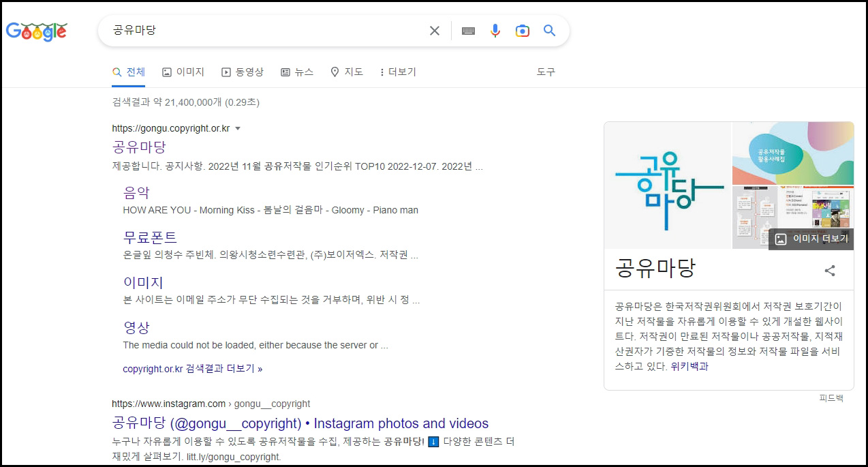Click the 위키백과 link in knowledge panel

tap(689, 366)
